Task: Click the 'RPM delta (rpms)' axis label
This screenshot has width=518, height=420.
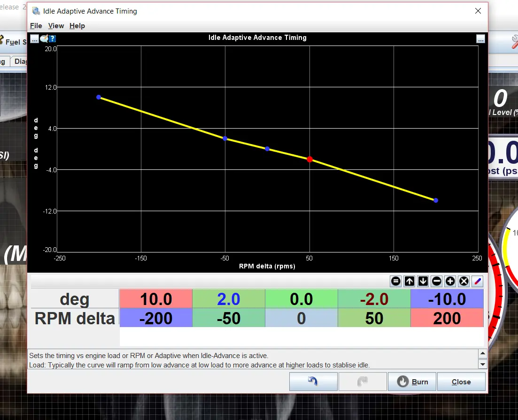Action: coord(267,266)
